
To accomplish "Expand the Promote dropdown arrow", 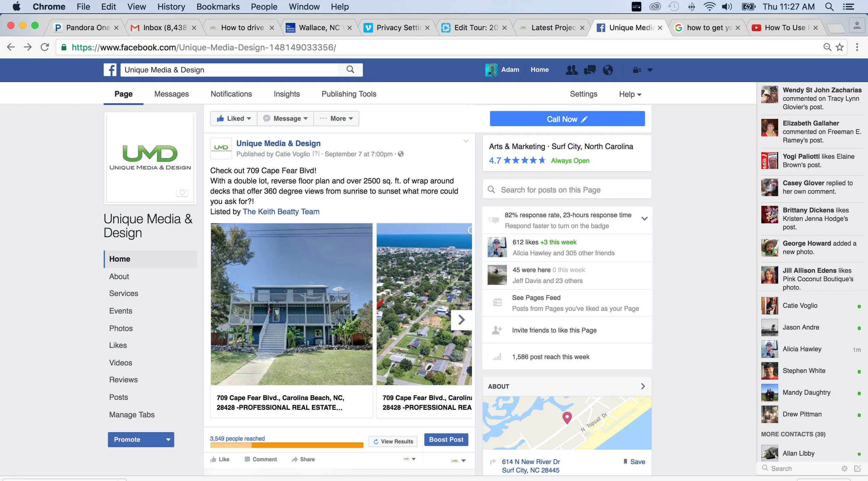I will click(x=168, y=440).
